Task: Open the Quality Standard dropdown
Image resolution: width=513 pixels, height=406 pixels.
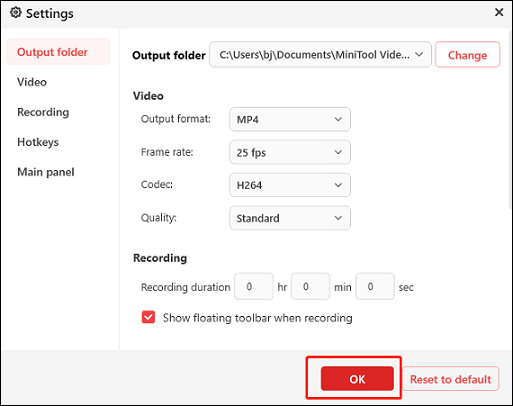Action: (x=290, y=218)
